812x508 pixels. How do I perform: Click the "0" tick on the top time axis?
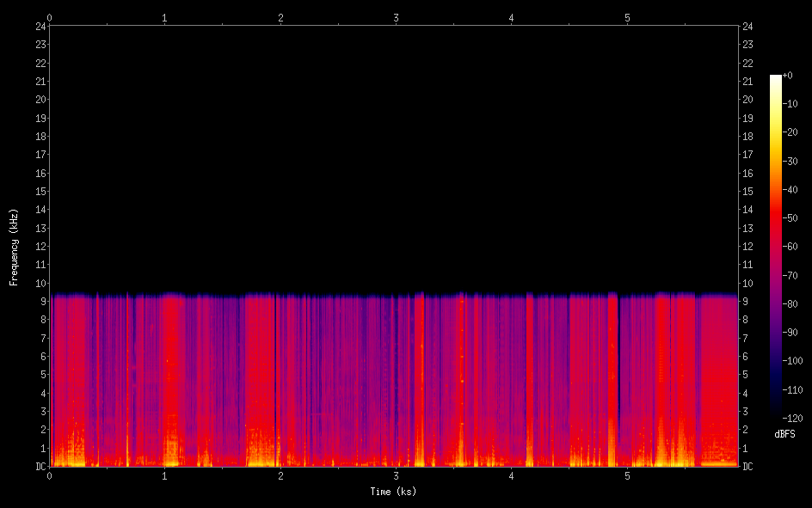[50, 17]
